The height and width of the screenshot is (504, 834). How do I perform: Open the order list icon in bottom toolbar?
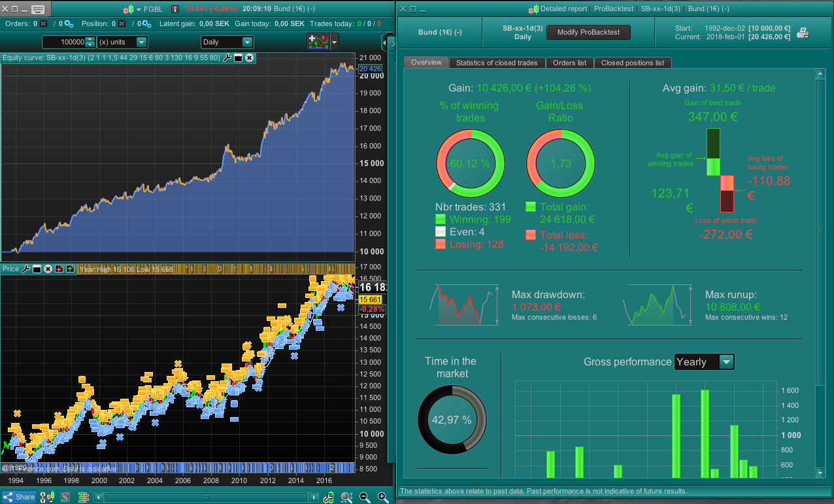point(65,497)
